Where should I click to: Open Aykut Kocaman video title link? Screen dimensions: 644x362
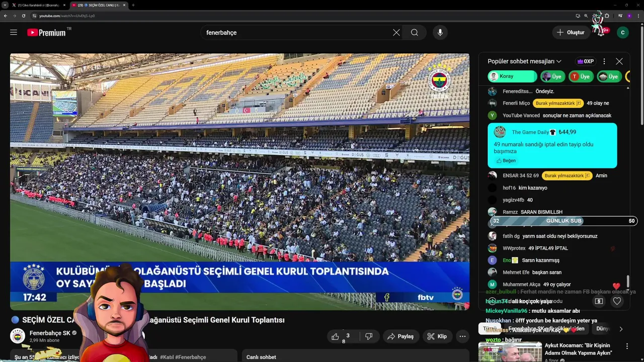(578, 349)
